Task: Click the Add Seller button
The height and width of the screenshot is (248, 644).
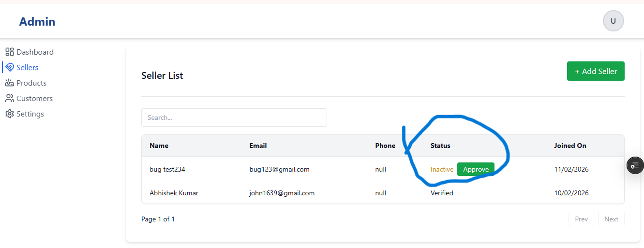Action: pos(595,71)
